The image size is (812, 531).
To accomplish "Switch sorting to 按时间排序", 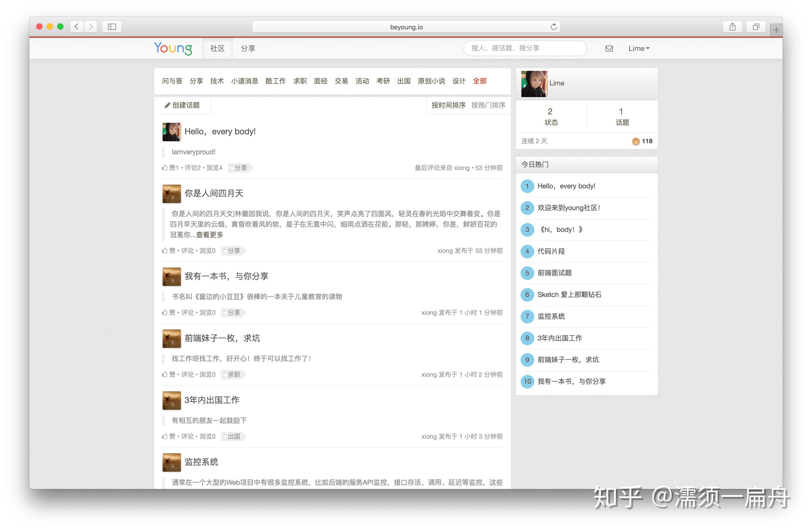I will click(448, 105).
